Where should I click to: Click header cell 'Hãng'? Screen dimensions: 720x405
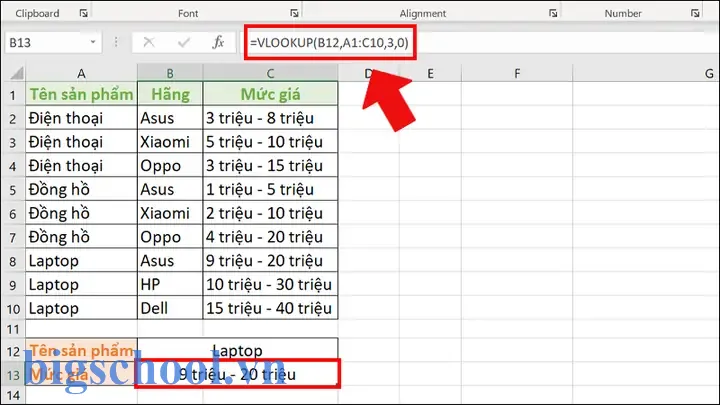click(170, 94)
